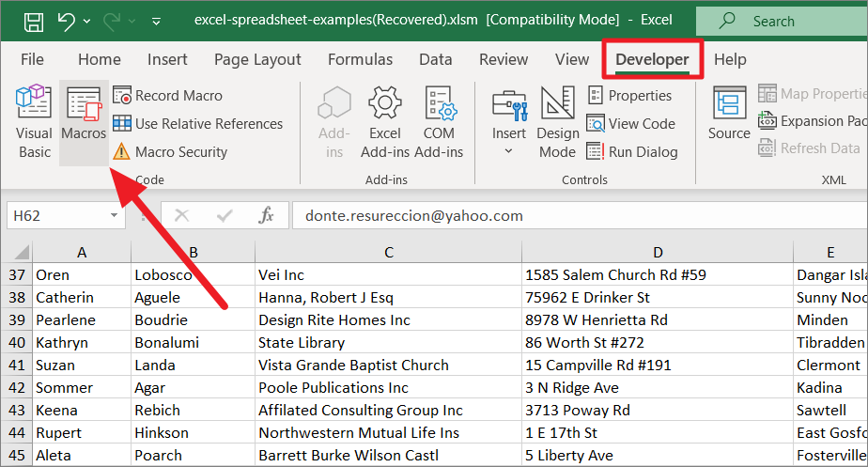Select cell containing Oren
The width and height of the screenshot is (868, 467).
pos(82,274)
